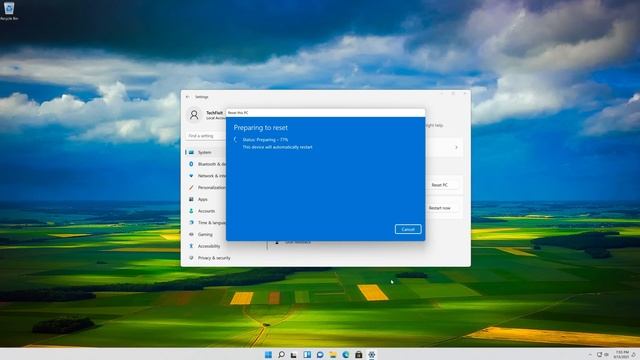Open File Explorer from taskbar
Viewport: 640px width, 360px height.
point(333,355)
